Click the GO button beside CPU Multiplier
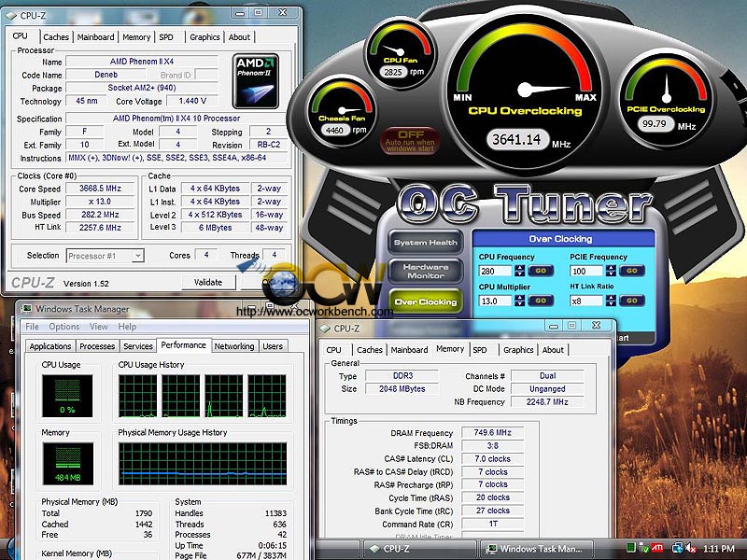Image resolution: width=747 pixels, height=560 pixels. 541,301
